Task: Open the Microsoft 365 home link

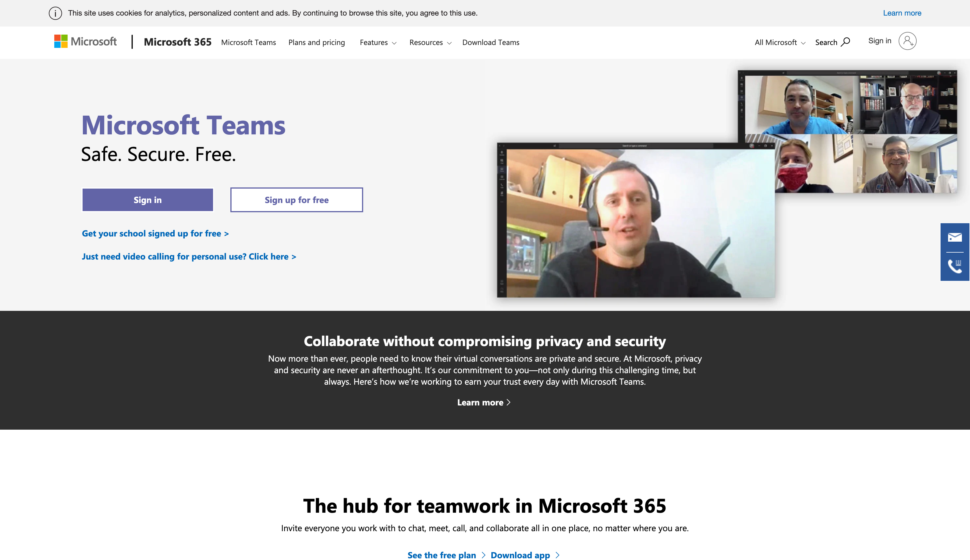Action: pos(178,42)
